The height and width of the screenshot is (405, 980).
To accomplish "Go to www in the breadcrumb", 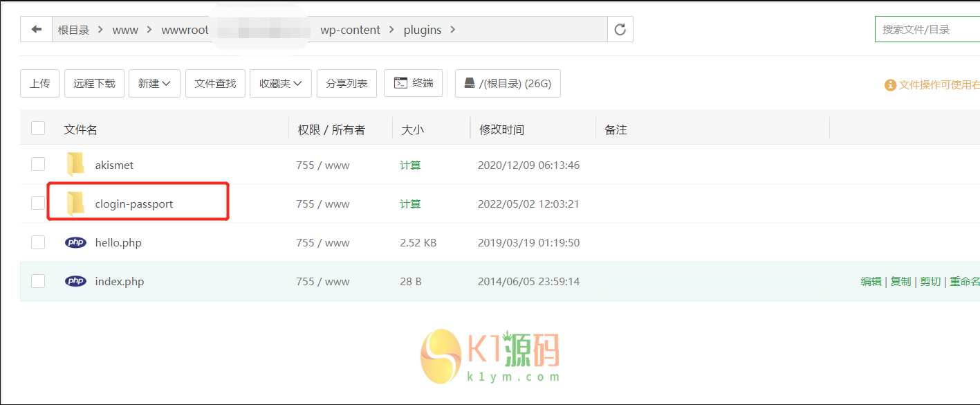I will tap(125, 30).
